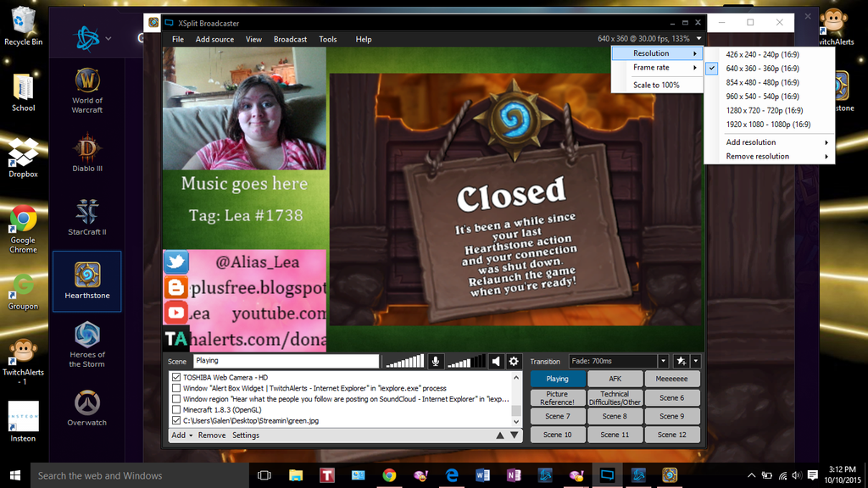Image resolution: width=868 pixels, height=488 pixels.
Task: Uncheck the TOSHIBA Web Camera source
Action: tap(176, 377)
